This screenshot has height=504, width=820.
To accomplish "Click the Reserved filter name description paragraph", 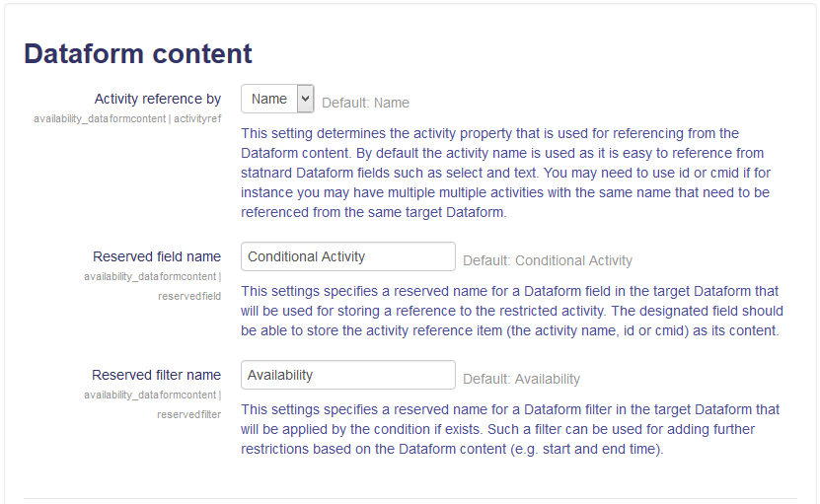I will click(x=510, y=429).
